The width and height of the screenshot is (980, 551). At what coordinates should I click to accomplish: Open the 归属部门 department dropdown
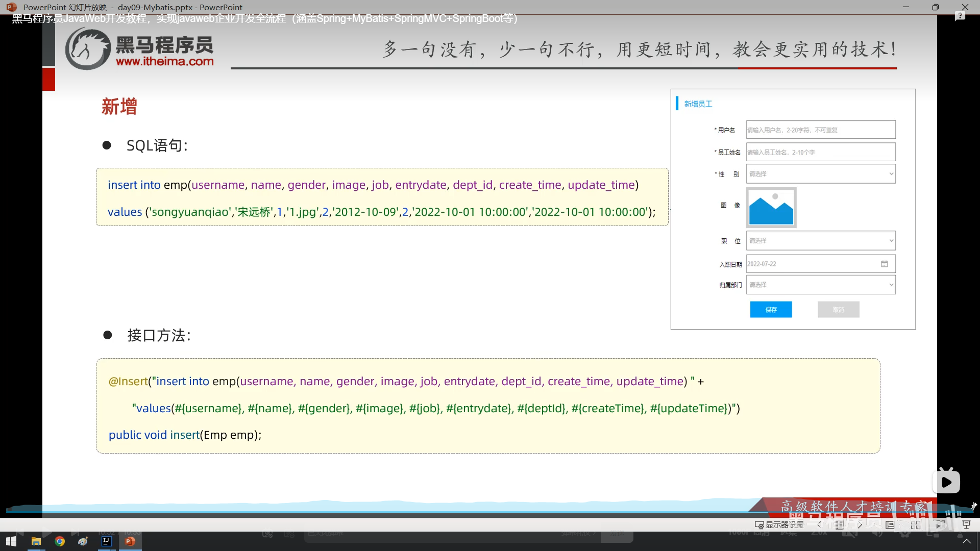tap(821, 285)
